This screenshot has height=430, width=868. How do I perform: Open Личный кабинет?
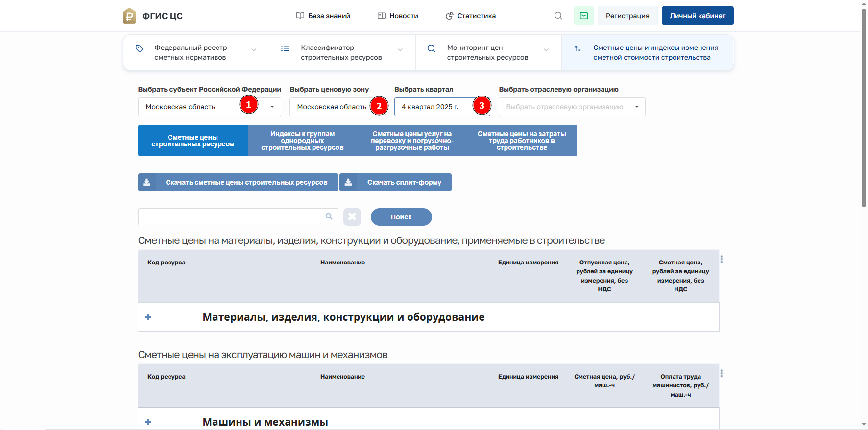pos(698,16)
